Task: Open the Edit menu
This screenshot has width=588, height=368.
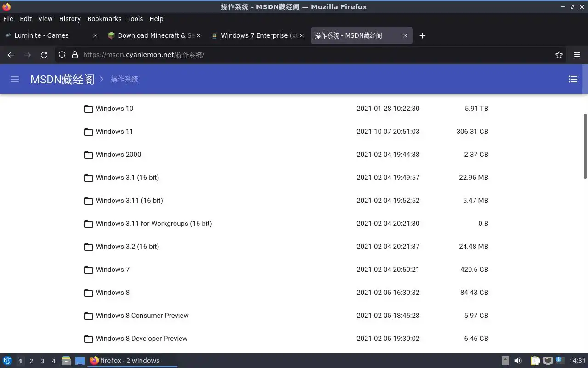Action: coord(26,19)
